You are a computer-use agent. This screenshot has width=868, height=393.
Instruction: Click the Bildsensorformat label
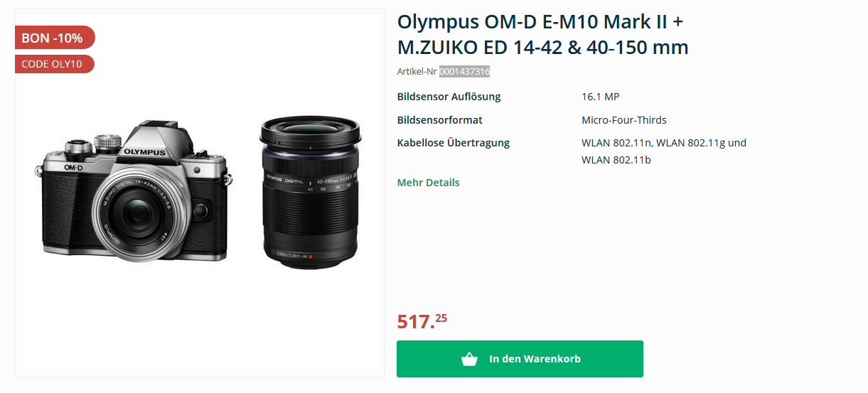439,120
